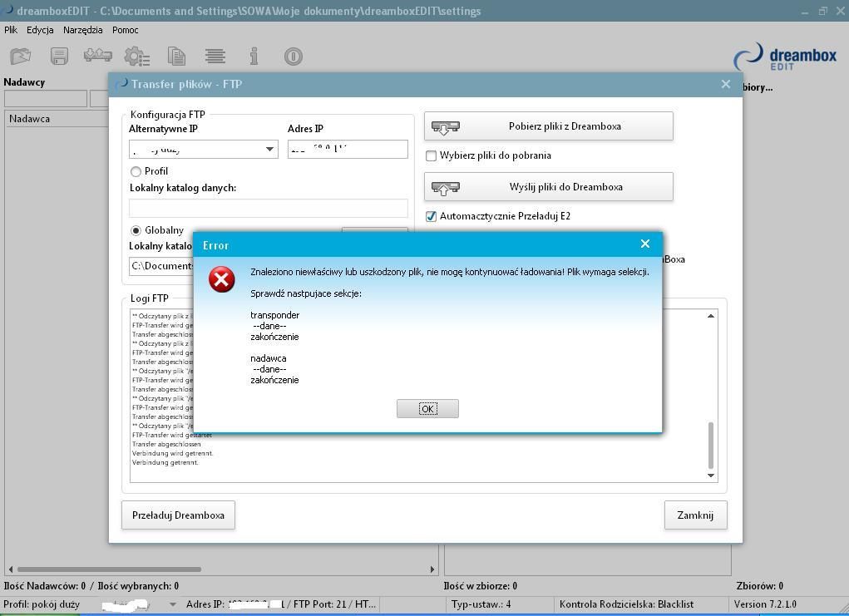Screen dimensions: 849x616
Task: Click the 'Konfiguracja FTP' group label
Action: pyautogui.click(x=168, y=114)
